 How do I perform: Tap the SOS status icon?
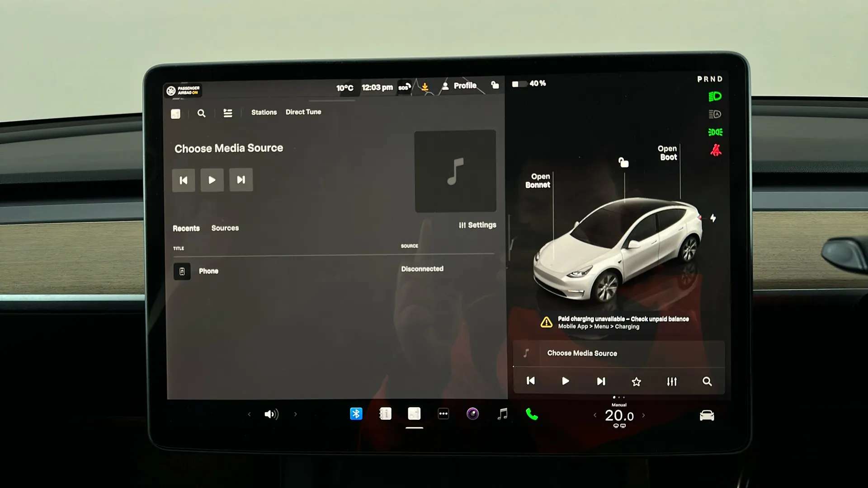(x=405, y=87)
